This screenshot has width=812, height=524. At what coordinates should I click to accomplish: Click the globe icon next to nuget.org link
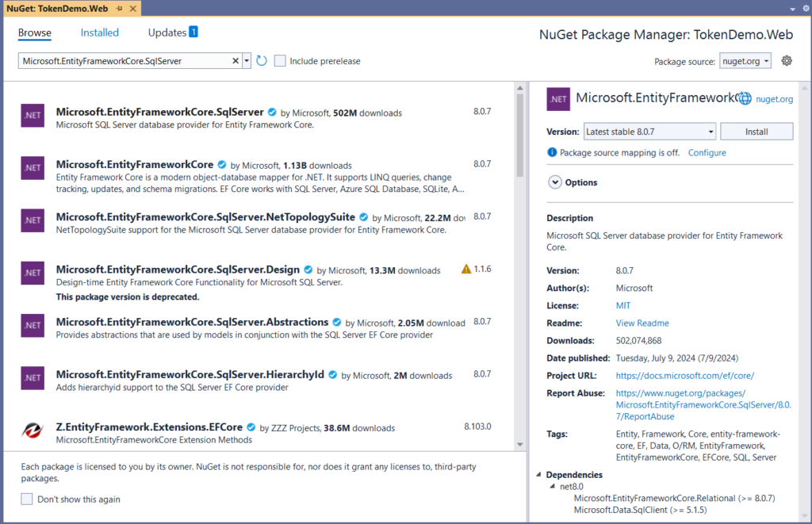745,98
